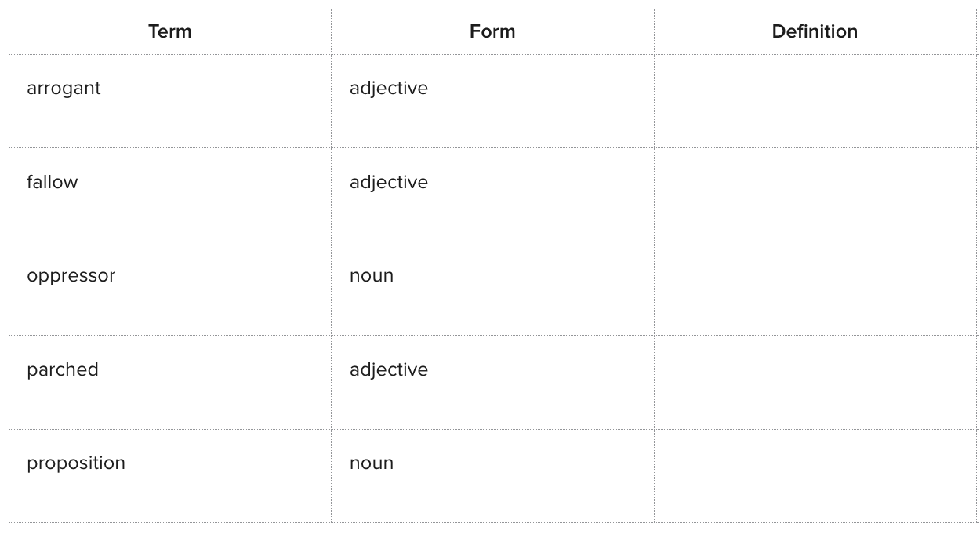Click the empty Definition cell for parched
The image size is (980, 538).
click(815, 382)
